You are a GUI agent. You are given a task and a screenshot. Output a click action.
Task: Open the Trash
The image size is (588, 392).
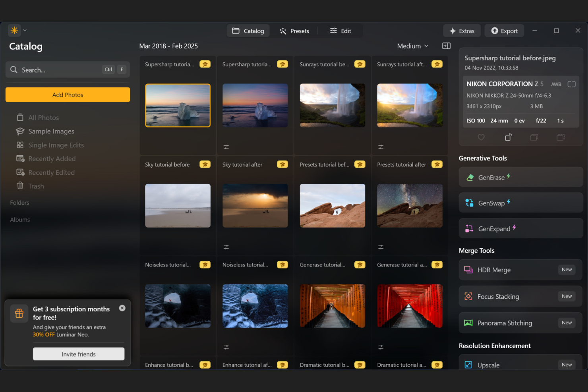click(x=30, y=186)
